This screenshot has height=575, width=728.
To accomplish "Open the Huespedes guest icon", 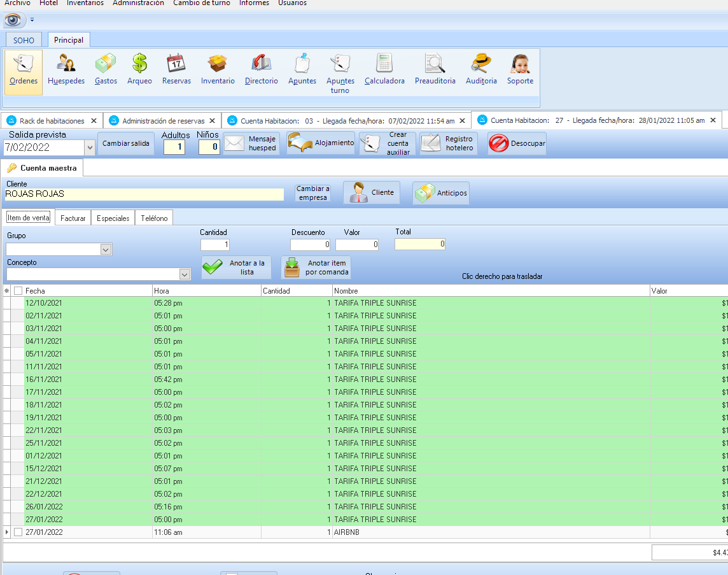I will (66, 64).
